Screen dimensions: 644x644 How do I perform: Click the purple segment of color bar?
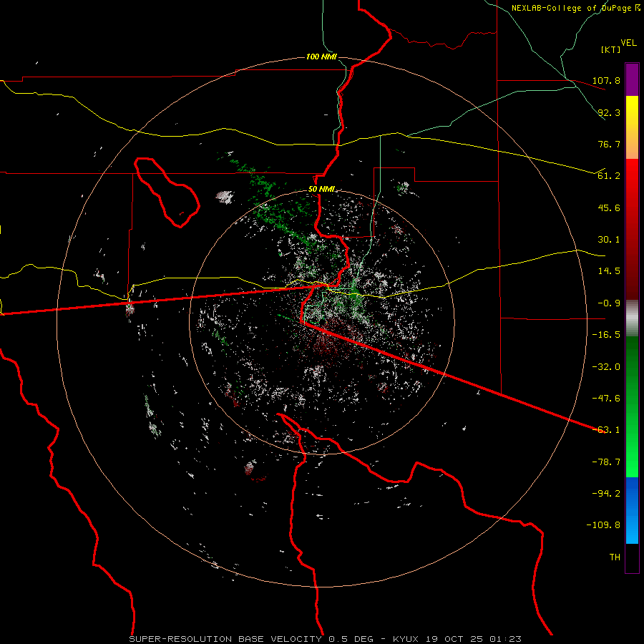click(632, 79)
